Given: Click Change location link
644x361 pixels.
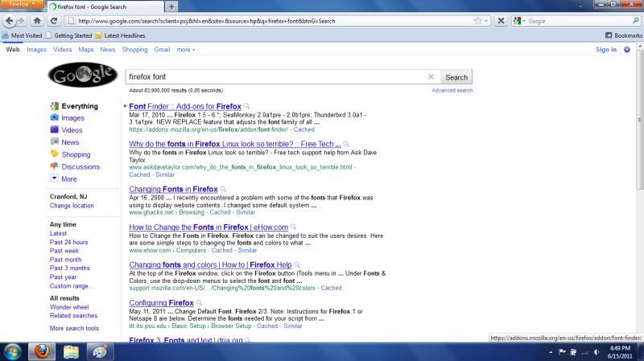Looking at the screenshot, I should (72, 206).
